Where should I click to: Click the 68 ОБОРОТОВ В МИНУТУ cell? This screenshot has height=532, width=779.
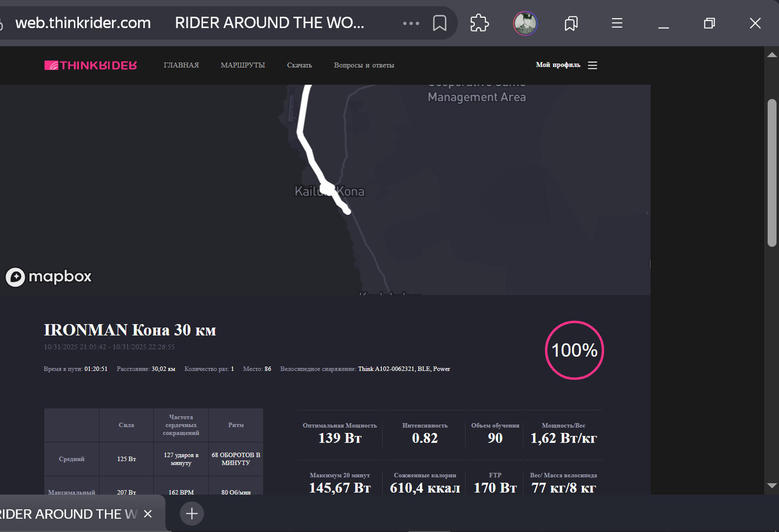[236, 459]
